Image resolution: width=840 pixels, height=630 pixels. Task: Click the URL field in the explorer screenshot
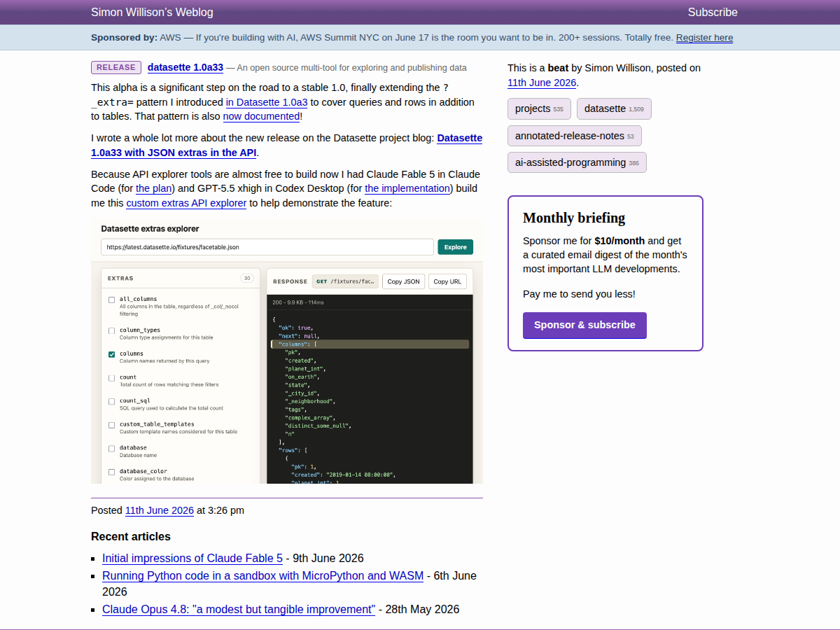click(x=267, y=247)
